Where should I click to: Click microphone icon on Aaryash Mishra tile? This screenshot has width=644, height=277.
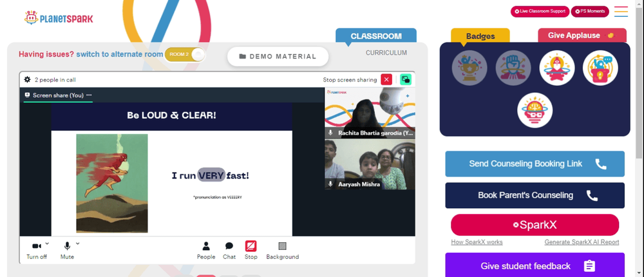pos(330,184)
